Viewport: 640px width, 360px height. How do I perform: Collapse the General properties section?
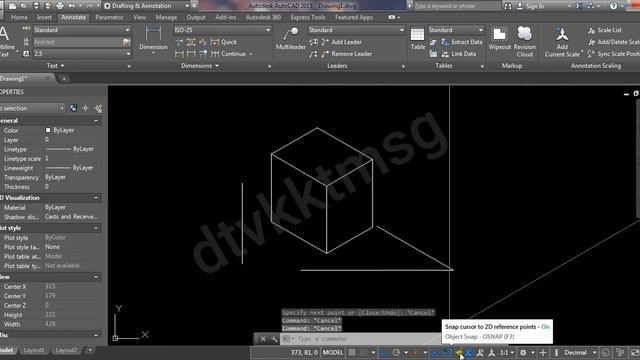(96, 121)
